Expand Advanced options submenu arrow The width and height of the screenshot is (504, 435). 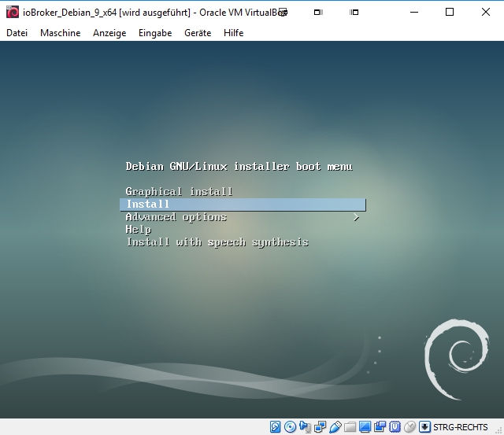(356, 217)
